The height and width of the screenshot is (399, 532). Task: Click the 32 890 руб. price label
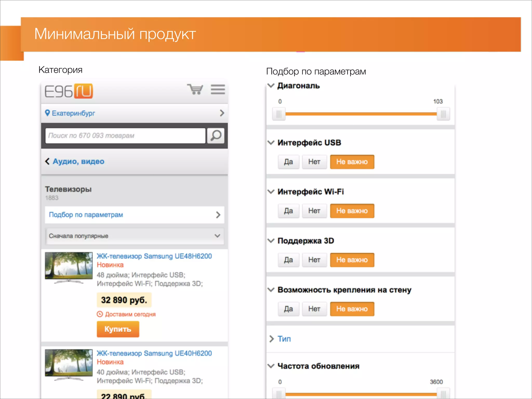(x=124, y=300)
